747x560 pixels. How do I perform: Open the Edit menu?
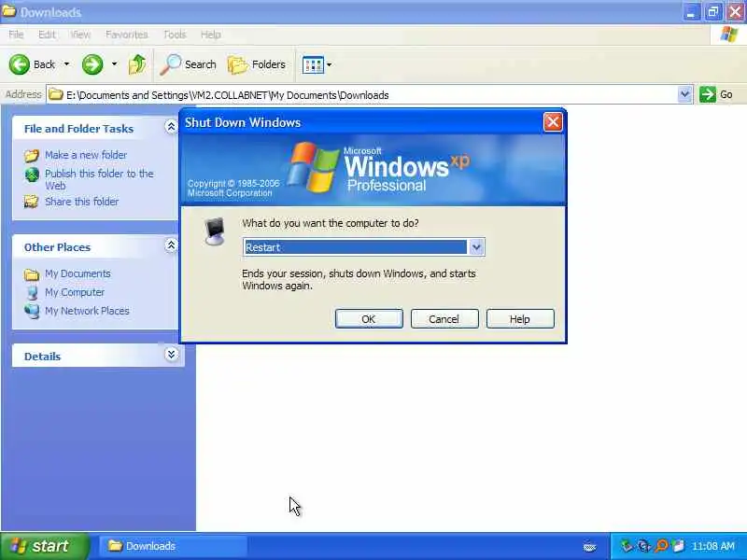(47, 35)
